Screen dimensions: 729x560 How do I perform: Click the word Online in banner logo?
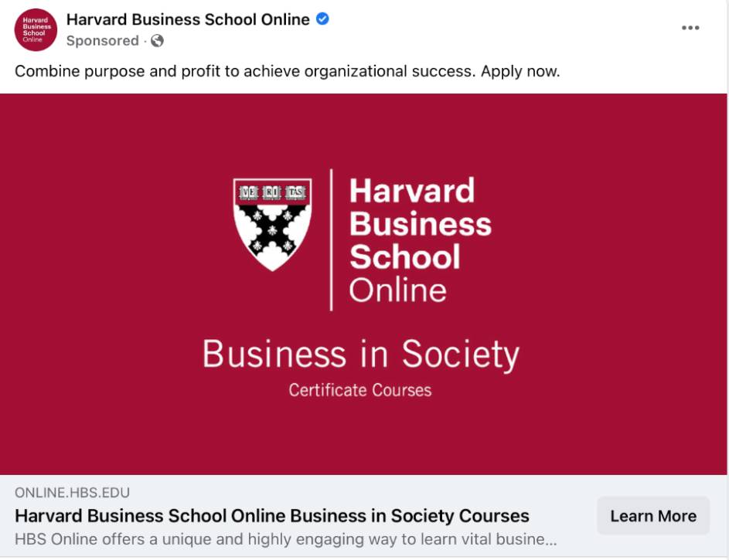(397, 290)
